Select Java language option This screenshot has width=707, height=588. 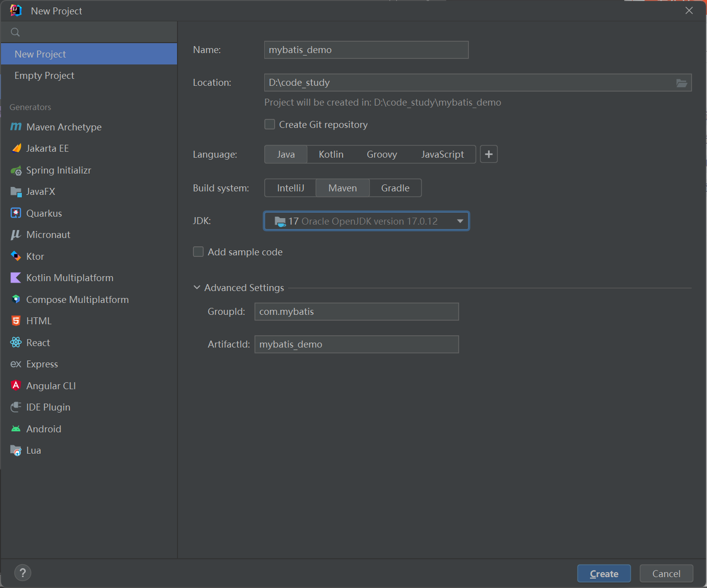click(286, 154)
